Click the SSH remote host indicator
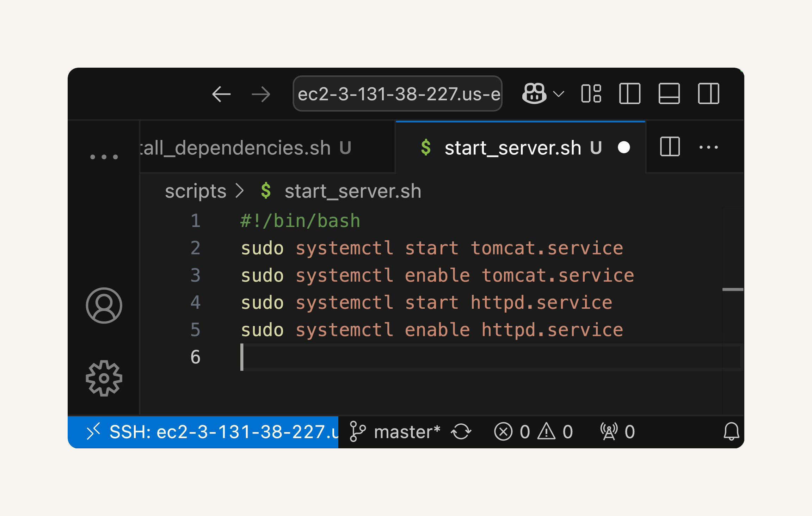Image resolution: width=812 pixels, height=516 pixels. 203,432
